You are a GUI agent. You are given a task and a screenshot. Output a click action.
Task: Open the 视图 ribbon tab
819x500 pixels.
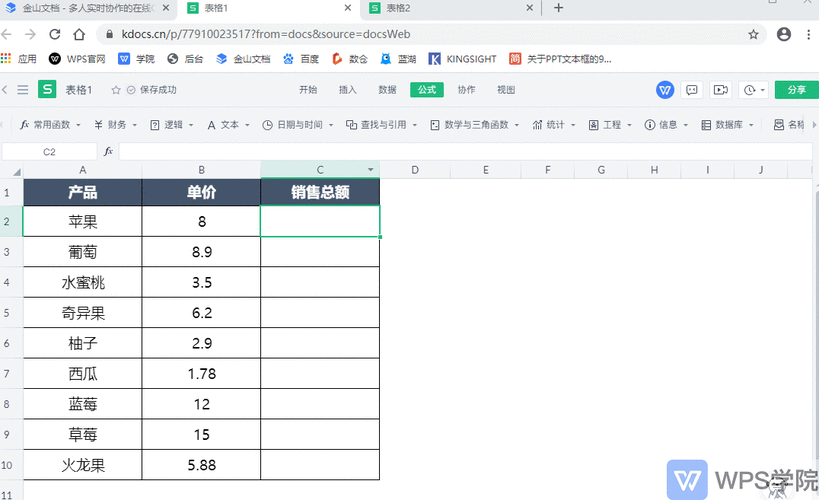506,90
